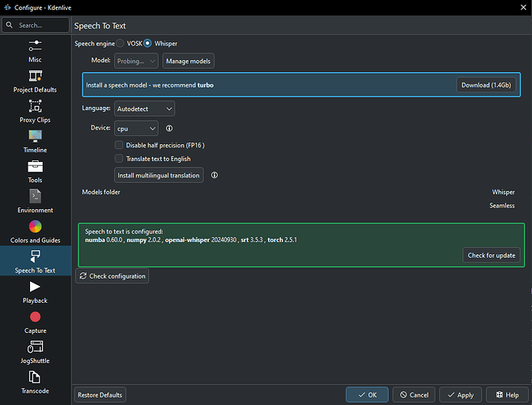This screenshot has width=532, height=405.
Task: Open the Colors and Guides settings page
Action: (x=36, y=232)
